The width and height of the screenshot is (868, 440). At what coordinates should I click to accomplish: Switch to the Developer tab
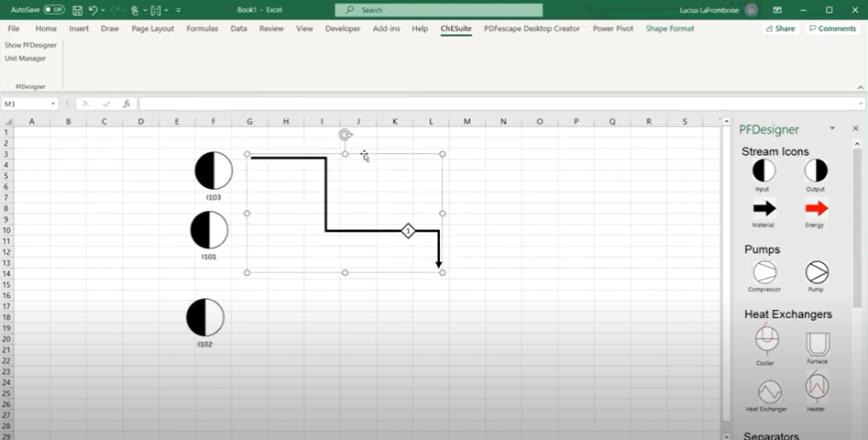point(343,28)
